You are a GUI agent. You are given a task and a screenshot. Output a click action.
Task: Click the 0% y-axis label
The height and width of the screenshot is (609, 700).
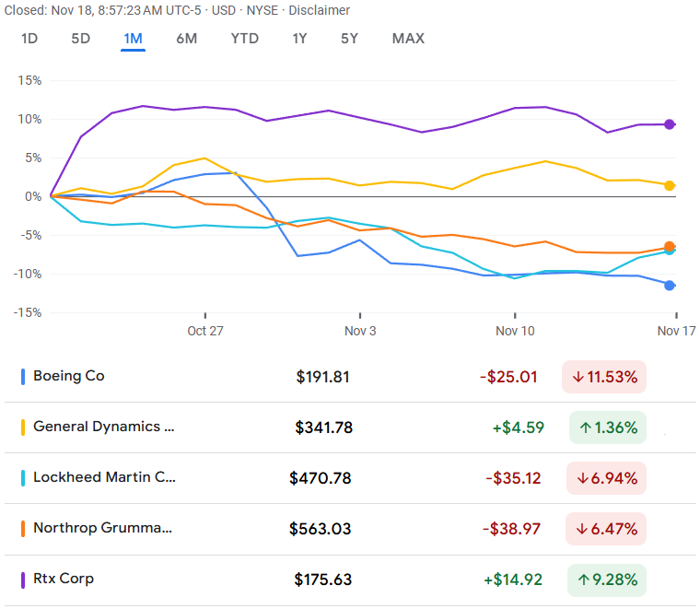click(33, 196)
